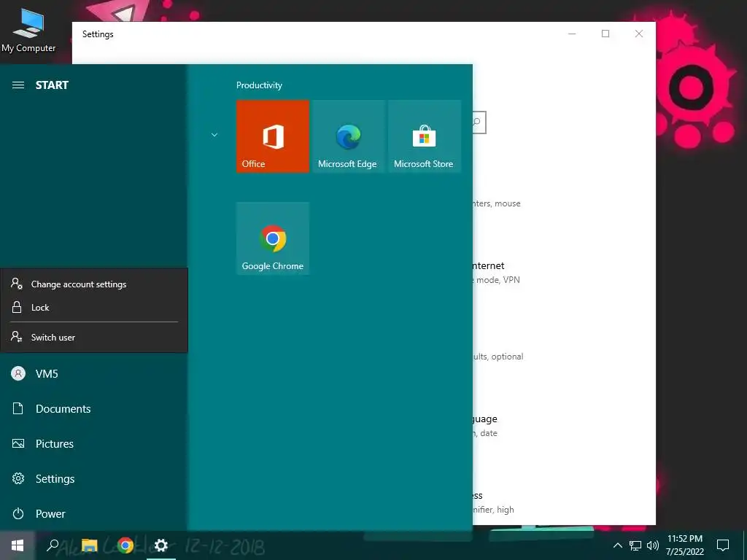Click Settings gear on taskbar
The image size is (747, 560).
(x=161, y=545)
